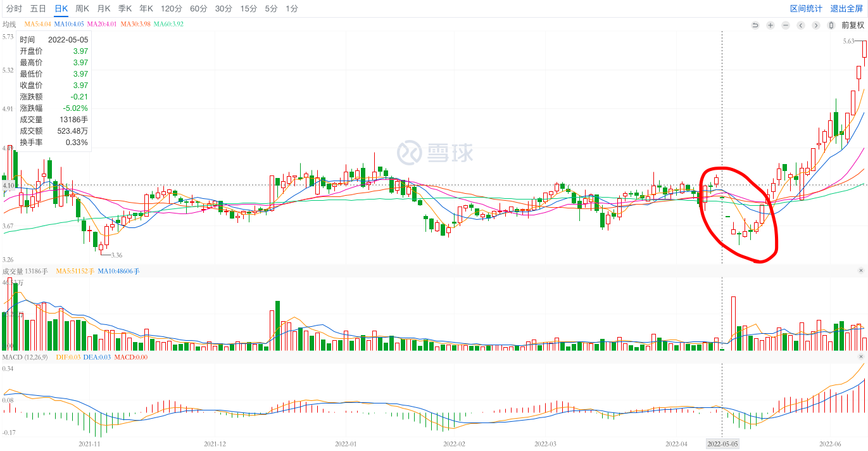868x451 pixels.
Task: Click the 2022-03 date axis label
Action: [545, 444]
